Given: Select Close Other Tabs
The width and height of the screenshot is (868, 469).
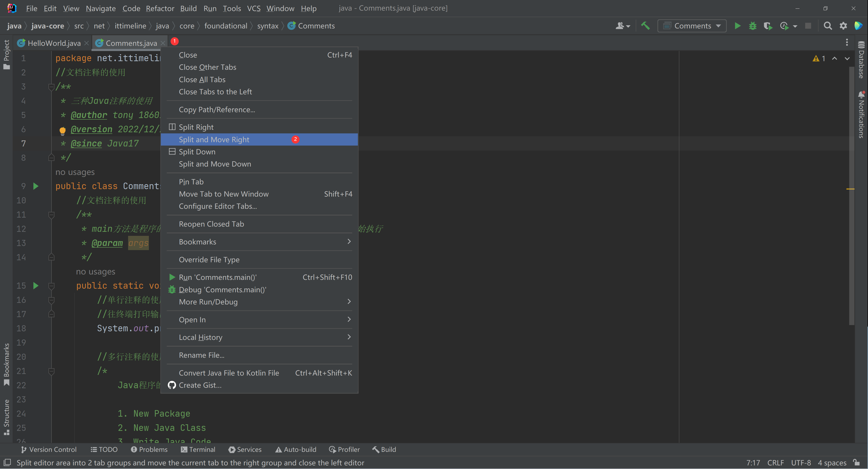Looking at the screenshot, I should pos(259,67).
